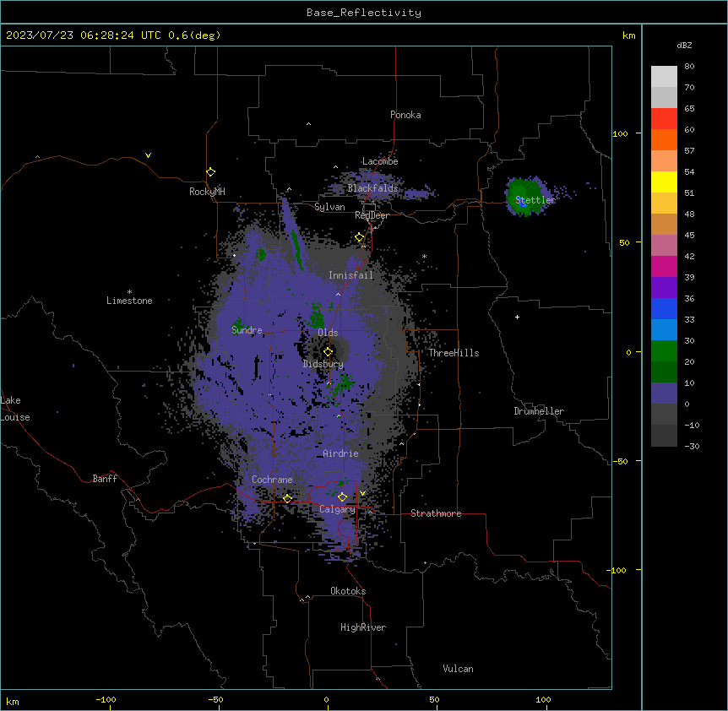Select the Okotoks city label
This screenshot has height=711, width=728.
pyautogui.click(x=348, y=591)
